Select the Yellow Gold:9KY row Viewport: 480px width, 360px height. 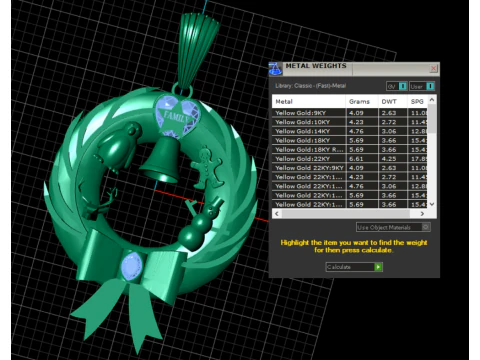coord(349,113)
